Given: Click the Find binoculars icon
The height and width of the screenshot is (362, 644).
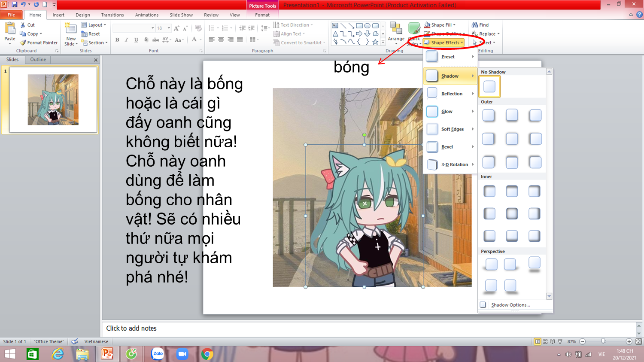Looking at the screenshot, I should pyautogui.click(x=475, y=25).
